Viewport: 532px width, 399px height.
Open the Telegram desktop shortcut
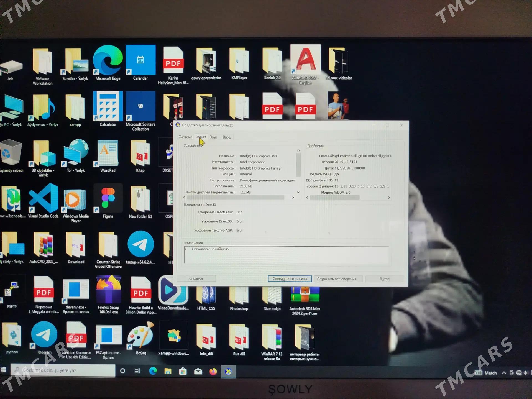[44, 336]
